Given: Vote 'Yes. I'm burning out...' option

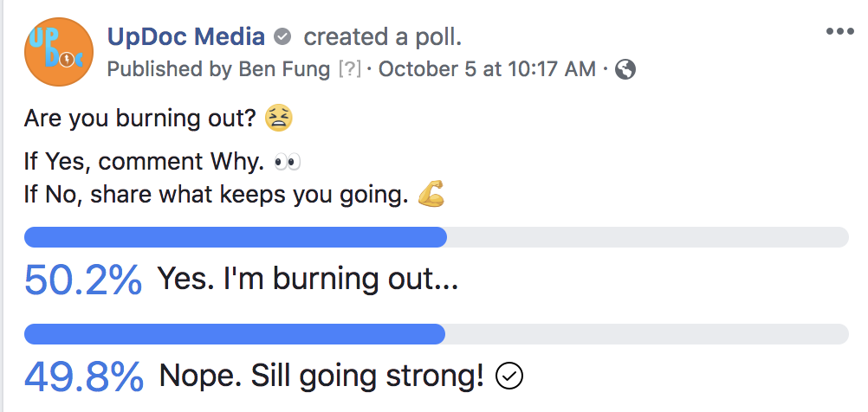Looking at the screenshot, I should (x=308, y=280).
